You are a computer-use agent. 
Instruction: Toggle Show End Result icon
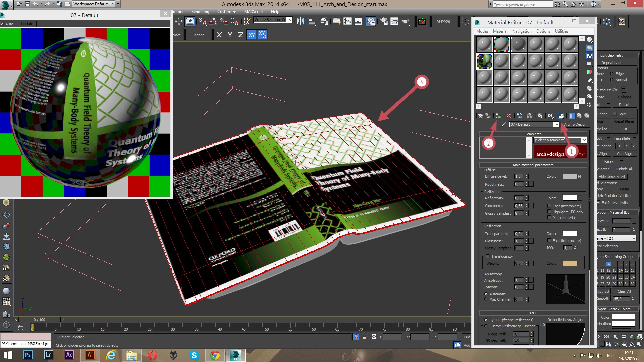point(571,116)
